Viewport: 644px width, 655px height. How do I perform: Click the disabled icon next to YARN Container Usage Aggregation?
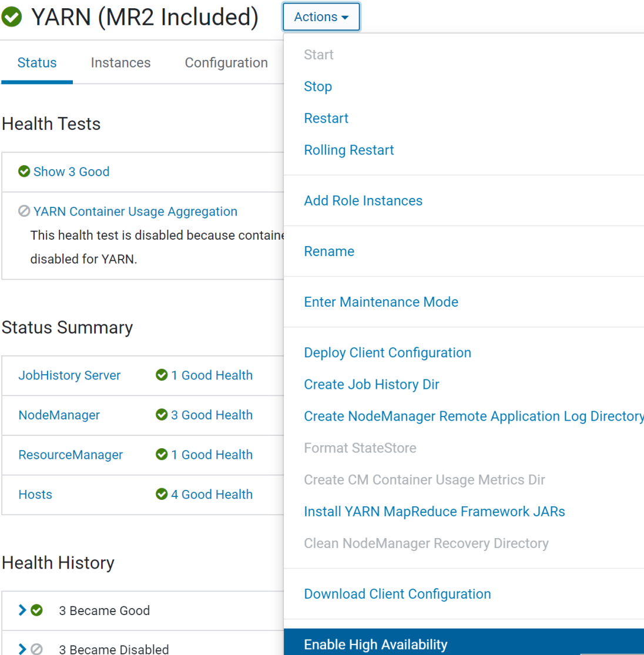pos(24,211)
